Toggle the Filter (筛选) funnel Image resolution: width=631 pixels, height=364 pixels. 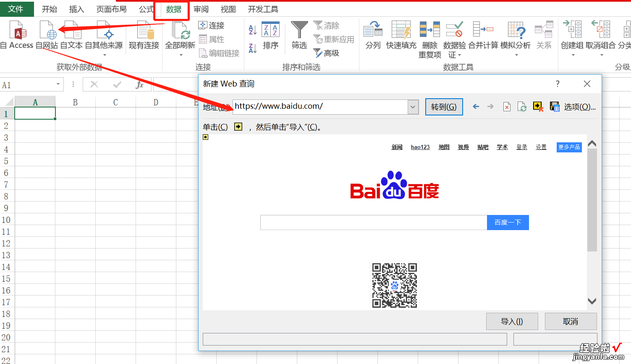(299, 36)
